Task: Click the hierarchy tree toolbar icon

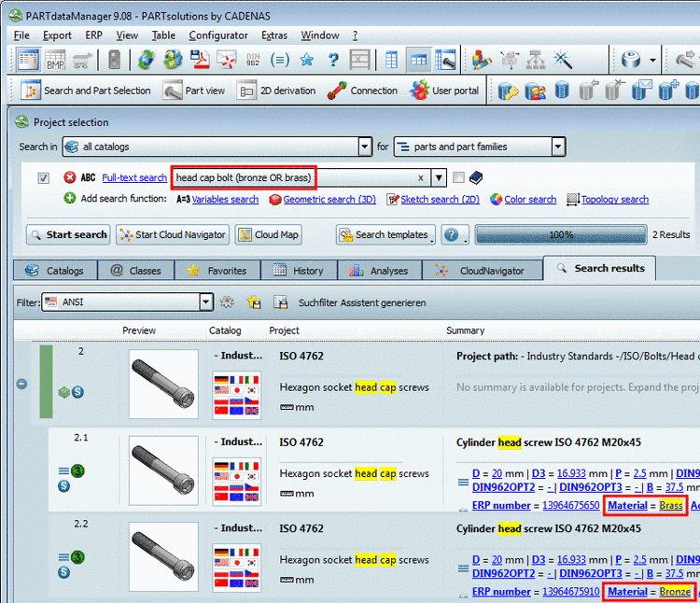Action: click(536, 60)
